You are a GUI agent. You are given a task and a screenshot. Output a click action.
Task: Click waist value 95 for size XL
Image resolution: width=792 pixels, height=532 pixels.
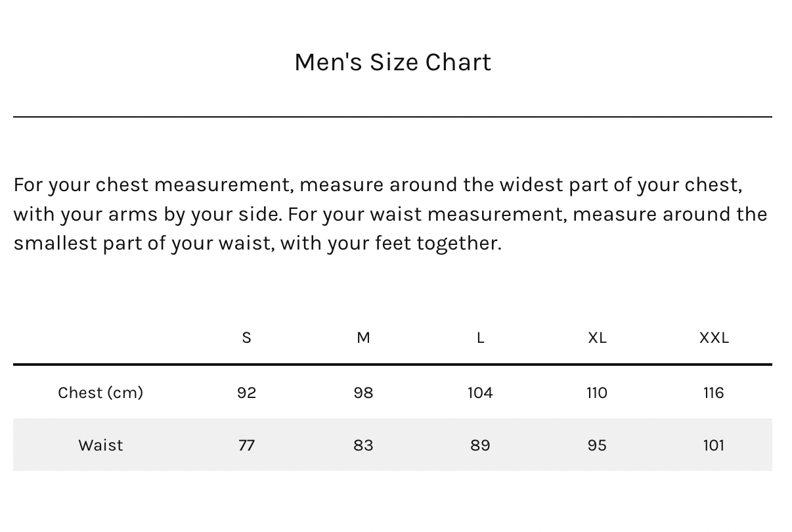tap(597, 445)
